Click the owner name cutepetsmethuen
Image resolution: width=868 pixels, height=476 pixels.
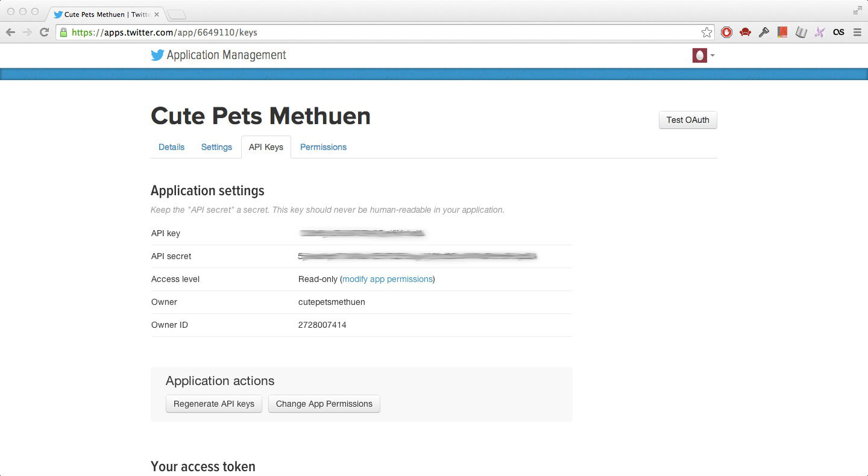point(332,302)
